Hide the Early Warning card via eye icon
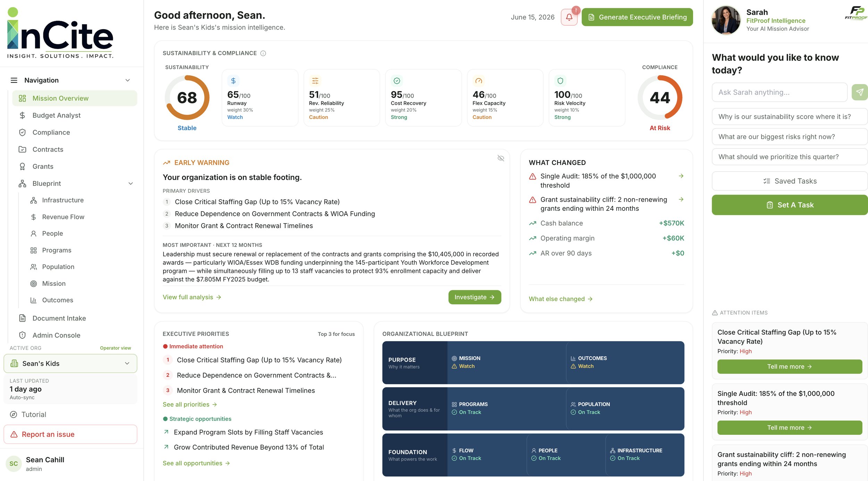Screen dimensions: 868x481 pyautogui.click(x=501, y=158)
